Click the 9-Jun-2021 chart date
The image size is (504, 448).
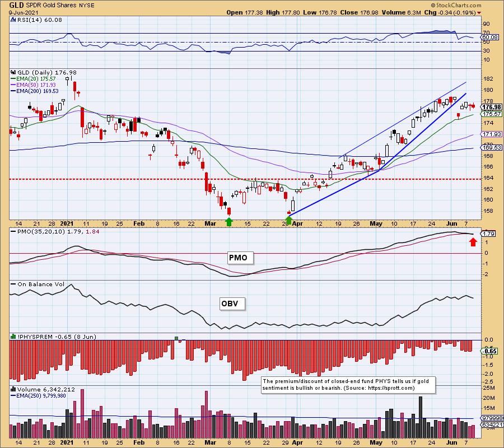coord(24,12)
